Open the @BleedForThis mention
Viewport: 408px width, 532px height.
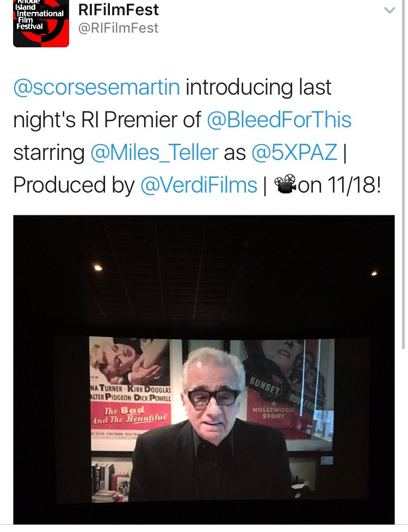pyautogui.click(x=279, y=120)
